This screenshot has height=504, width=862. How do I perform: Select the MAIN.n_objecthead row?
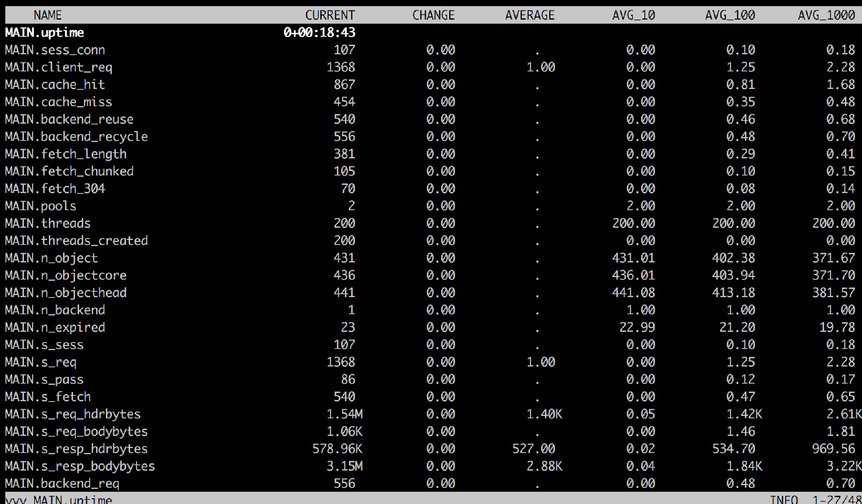tap(431, 293)
